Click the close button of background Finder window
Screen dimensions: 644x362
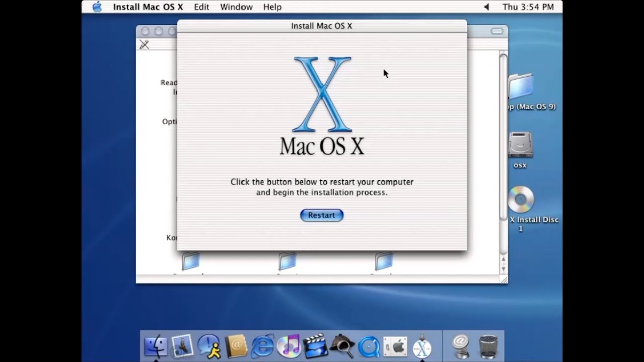(146, 31)
